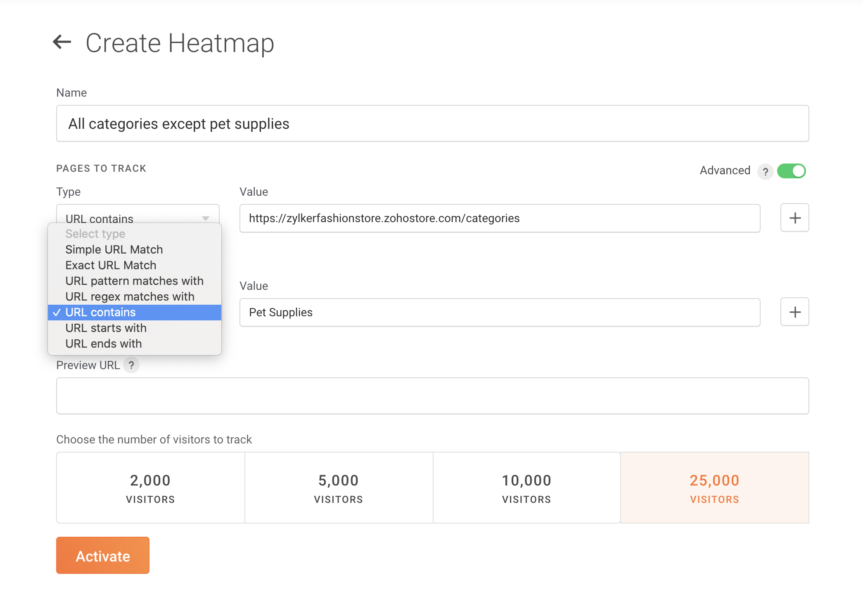Choose the 10,000 visitors option
The image size is (863, 616).
(x=526, y=488)
